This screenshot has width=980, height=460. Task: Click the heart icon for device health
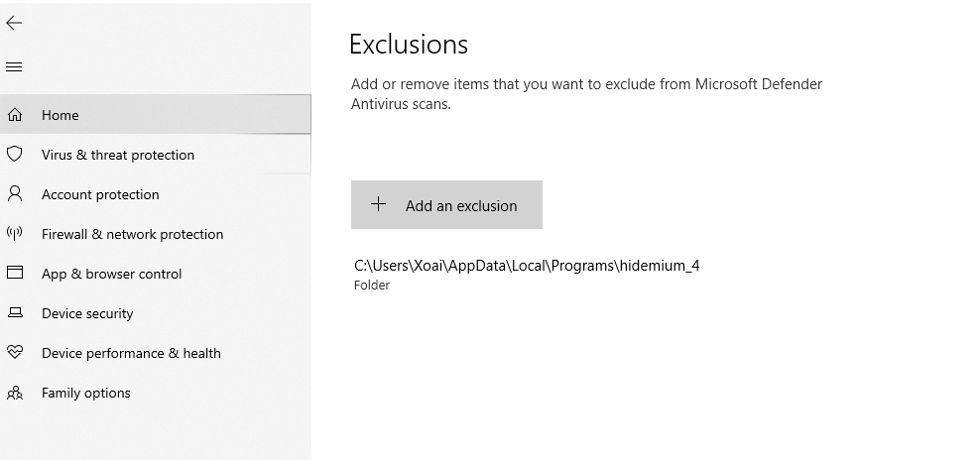(15, 353)
